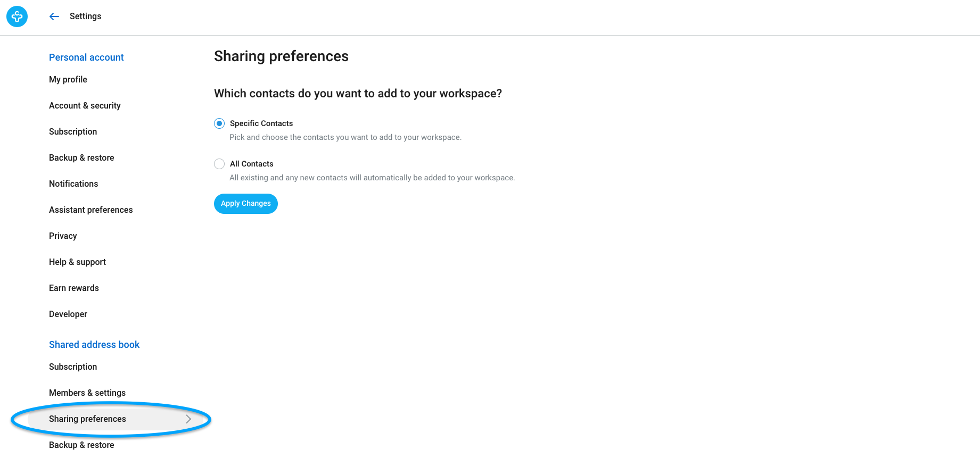Screen dimensions: 980x466
Task: Open the Privacy settings
Action: click(x=63, y=236)
